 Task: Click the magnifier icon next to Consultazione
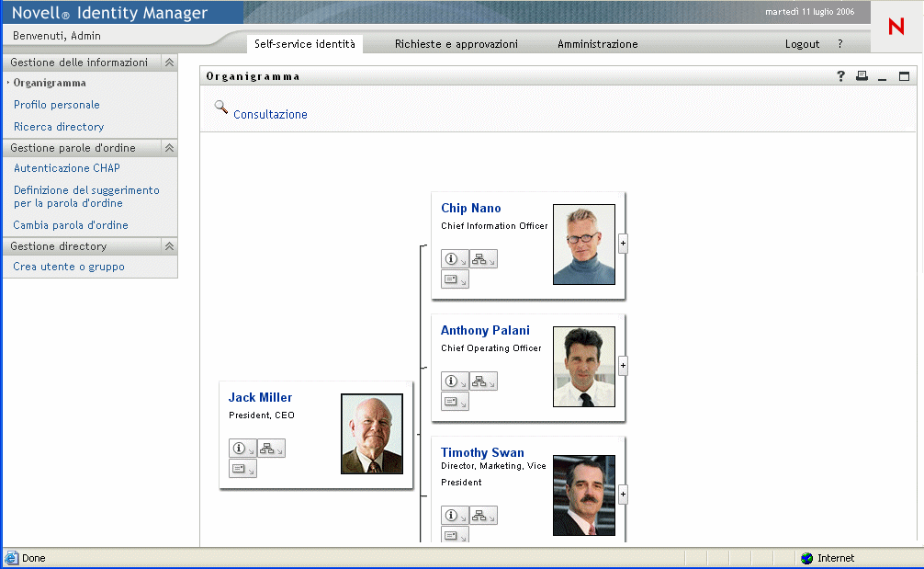click(x=221, y=108)
